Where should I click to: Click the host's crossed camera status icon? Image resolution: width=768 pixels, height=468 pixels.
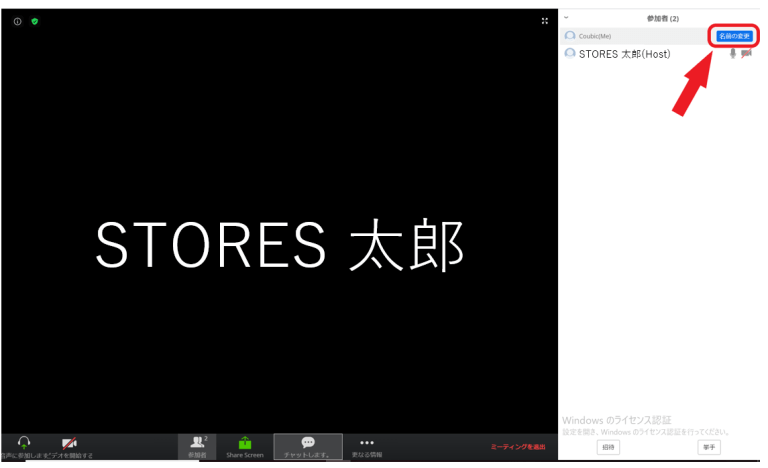click(x=746, y=53)
